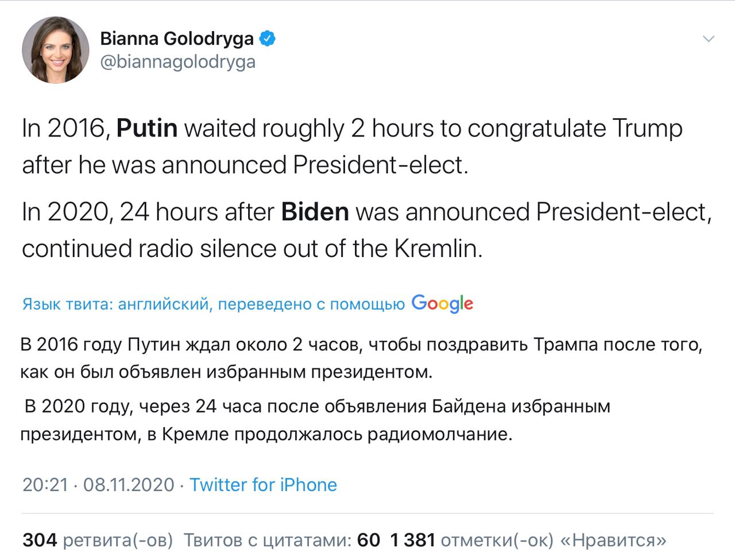The height and width of the screenshot is (560, 735).
Task: Select Russian paragraph starting 'В 2020 году'
Action: tap(315, 420)
